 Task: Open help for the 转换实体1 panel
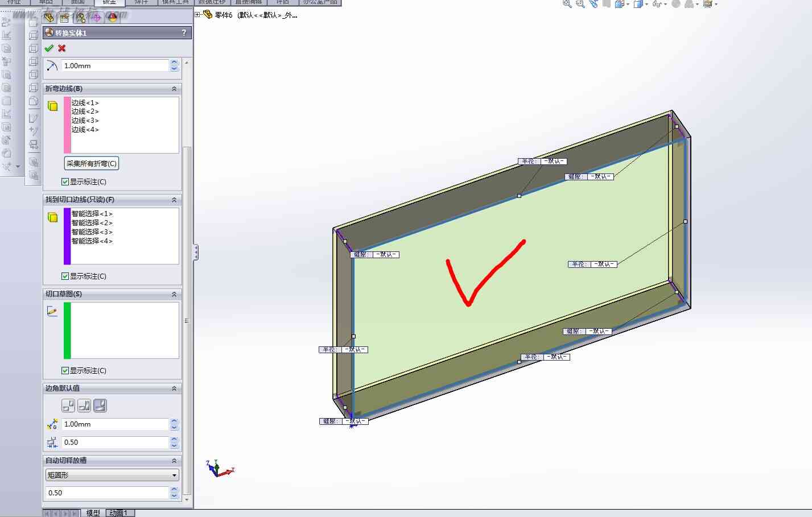[184, 33]
